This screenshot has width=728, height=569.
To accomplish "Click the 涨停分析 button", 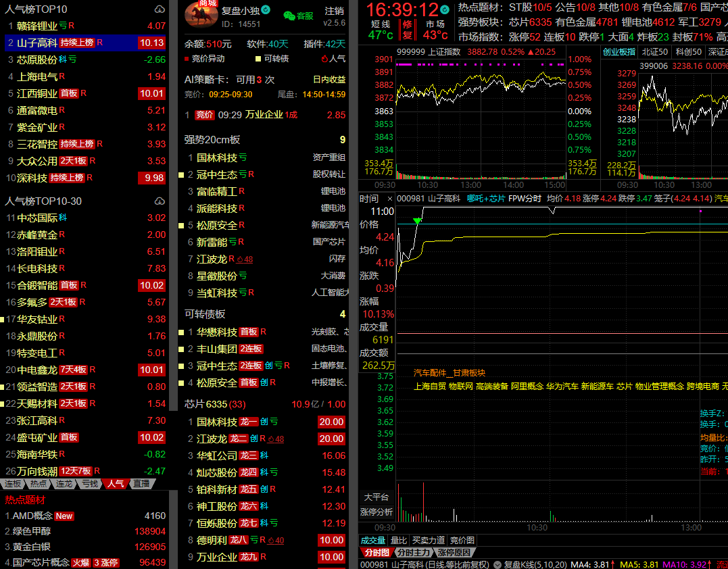I will pos(377,512).
